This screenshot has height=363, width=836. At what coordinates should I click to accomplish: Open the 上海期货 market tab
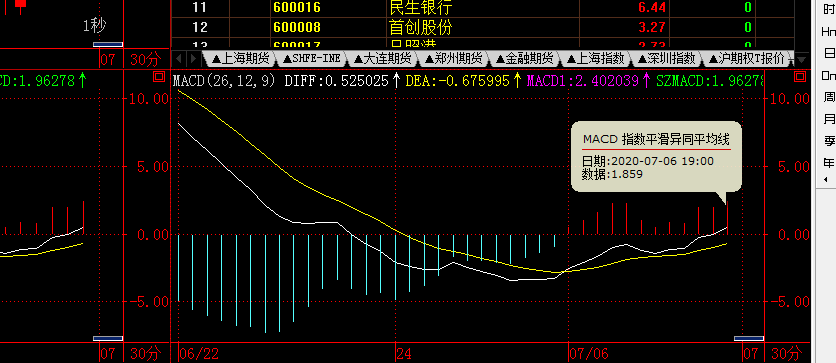click(240, 58)
